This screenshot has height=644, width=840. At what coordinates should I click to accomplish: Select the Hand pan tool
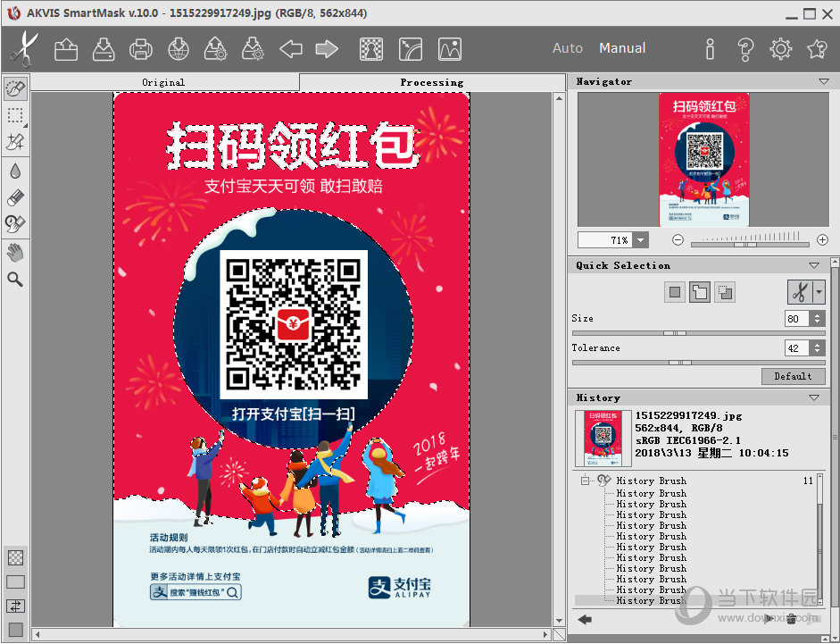tap(15, 253)
